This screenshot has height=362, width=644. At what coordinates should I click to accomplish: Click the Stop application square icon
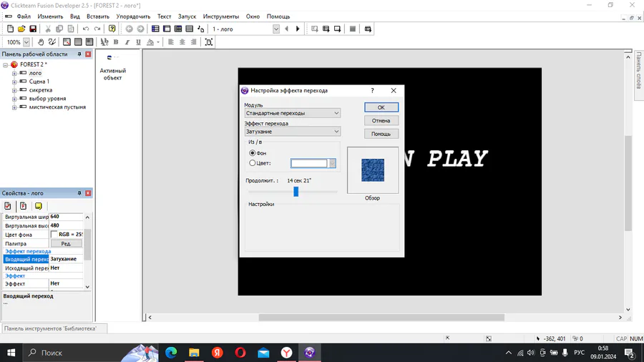coord(352,29)
